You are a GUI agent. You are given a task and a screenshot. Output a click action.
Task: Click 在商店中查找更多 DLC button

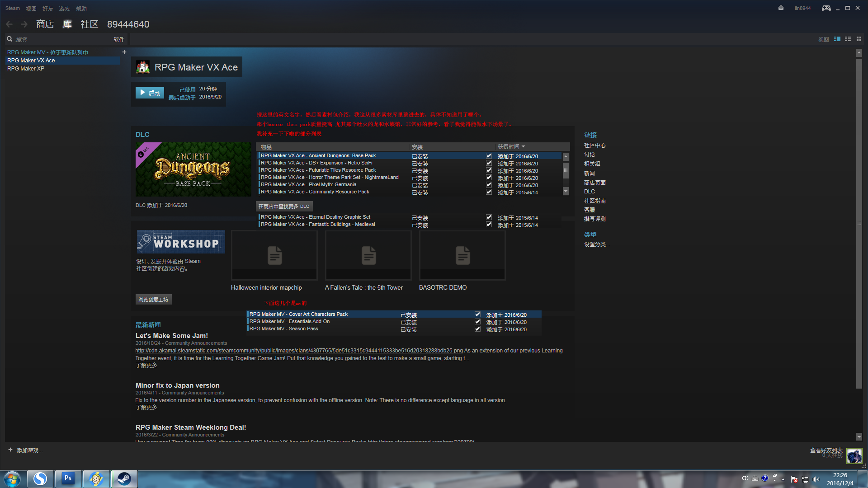click(x=284, y=206)
